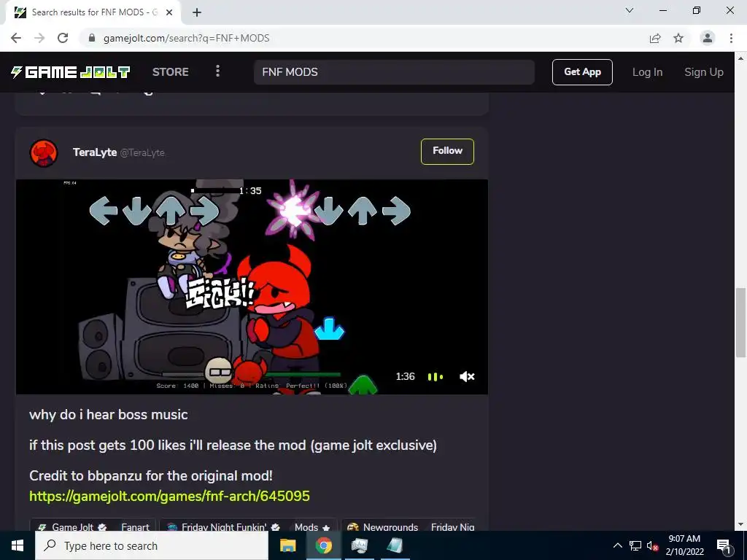The width and height of the screenshot is (747, 560).
Task: Click the gamejolt.com address bar
Action: point(362,38)
